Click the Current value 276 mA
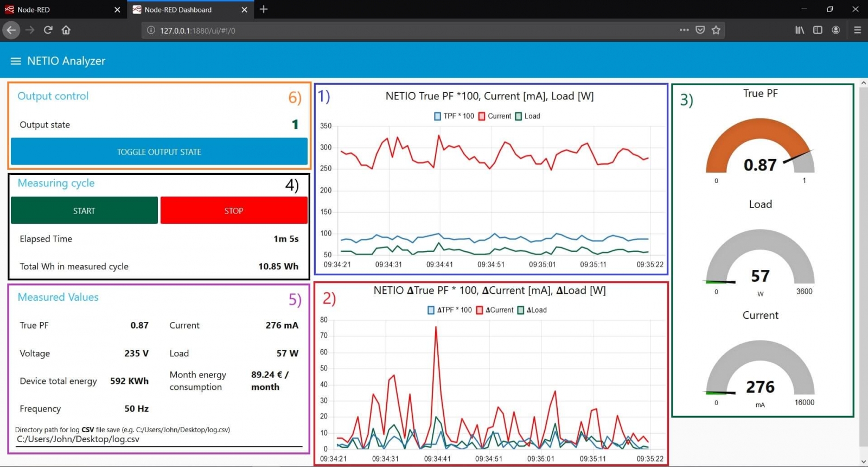Viewport: 868px width, 467px height. (282, 325)
